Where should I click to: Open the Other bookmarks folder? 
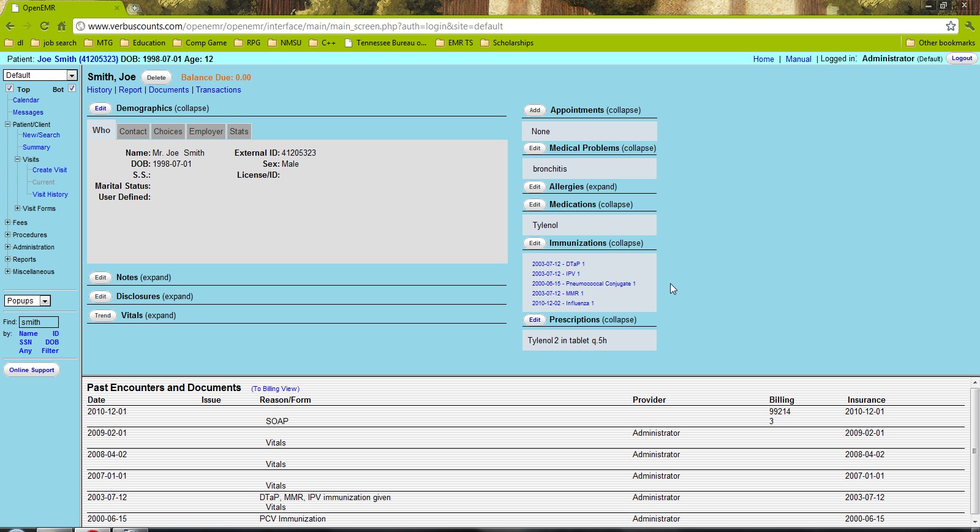pos(940,43)
